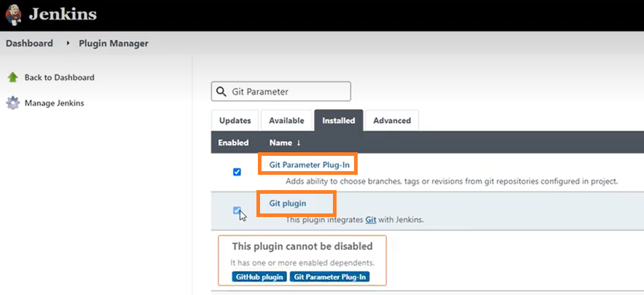Image resolution: width=644 pixels, height=295 pixels.
Task: Click the search magnifier icon in filter box
Action: tap(221, 92)
